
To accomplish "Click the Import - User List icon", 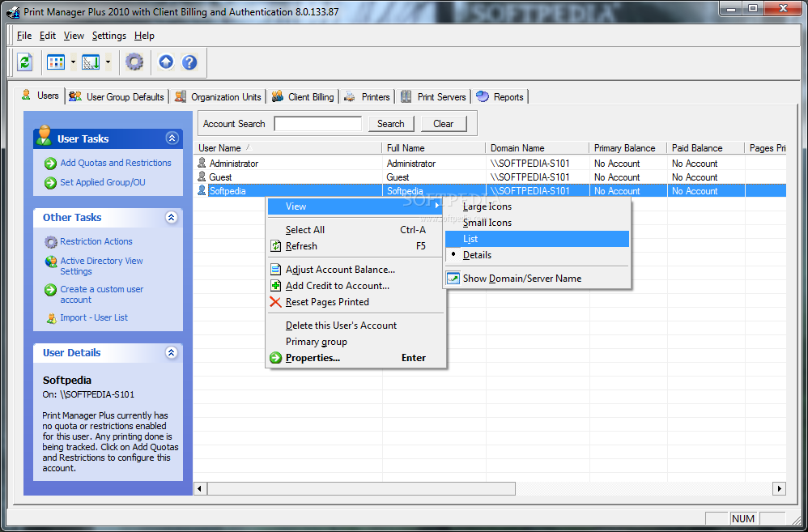I will [x=51, y=318].
